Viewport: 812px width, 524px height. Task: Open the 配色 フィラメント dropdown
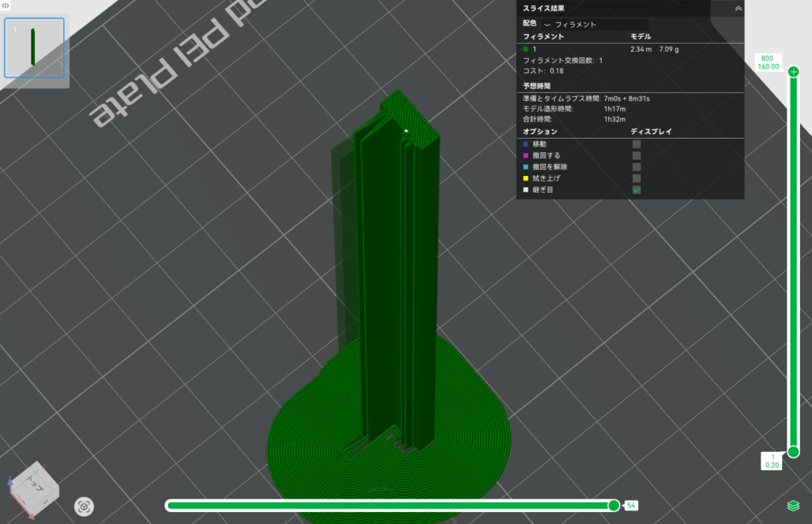(595, 25)
